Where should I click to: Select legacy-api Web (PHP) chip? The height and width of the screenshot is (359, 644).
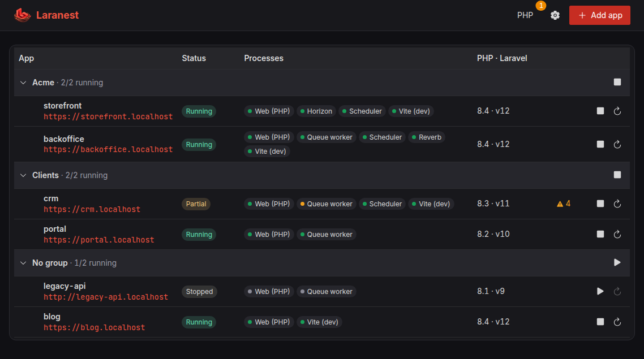269,292
